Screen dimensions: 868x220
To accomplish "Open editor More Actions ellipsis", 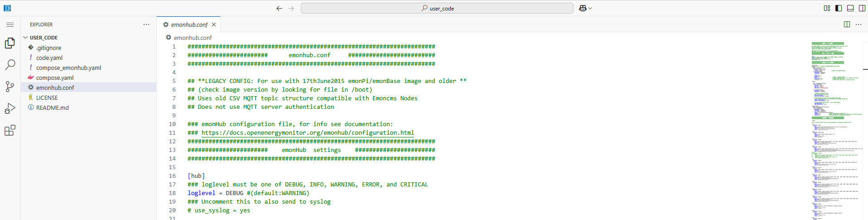I will 858,24.
